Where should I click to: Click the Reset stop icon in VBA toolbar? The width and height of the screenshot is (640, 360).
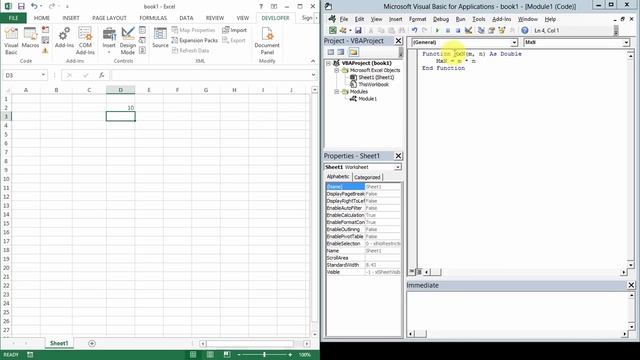point(458,30)
